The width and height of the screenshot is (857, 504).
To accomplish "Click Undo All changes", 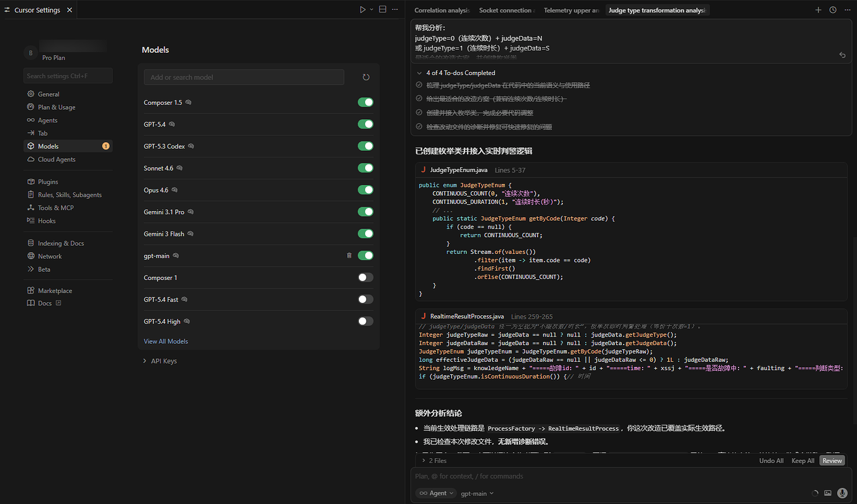I will 771,461.
